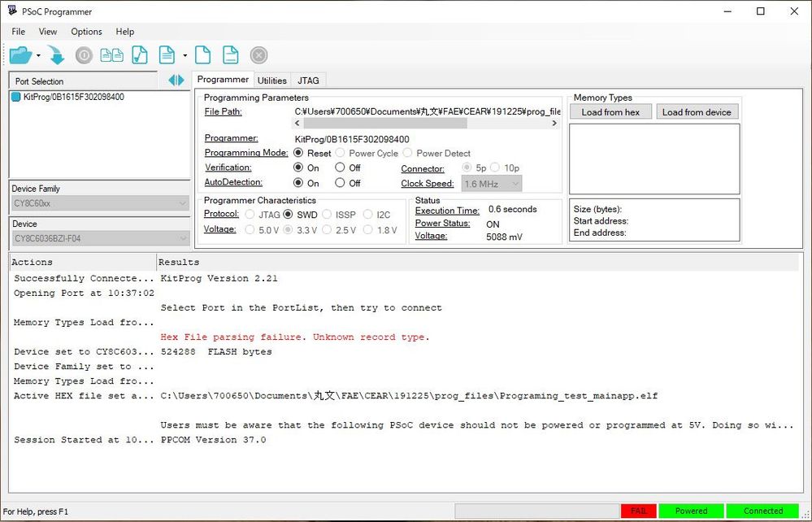This screenshot has height=522, width=812.
Task: Click the underlined File Path label
Action: (x=224, y=111)
